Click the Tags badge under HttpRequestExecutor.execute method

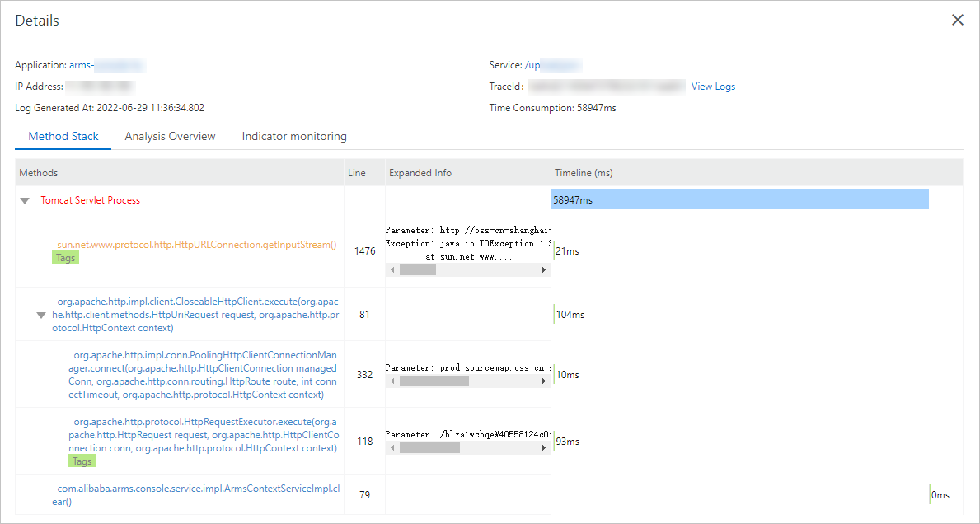[x=82, y=461]
